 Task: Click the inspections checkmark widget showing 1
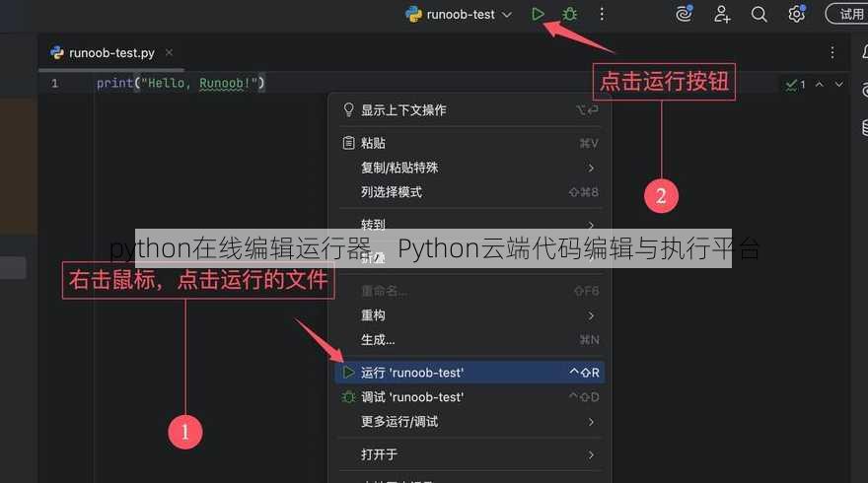(x=795, y=85)
